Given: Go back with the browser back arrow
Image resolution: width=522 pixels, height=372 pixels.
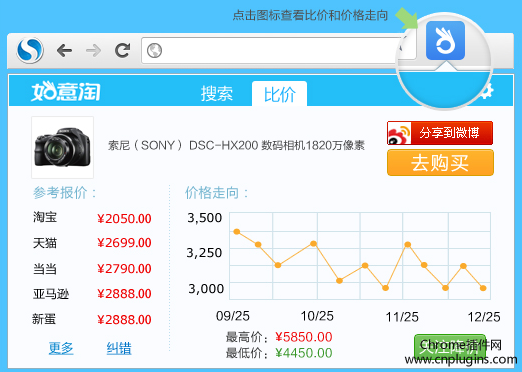Looking at the screenshot, I should [64, 51].
